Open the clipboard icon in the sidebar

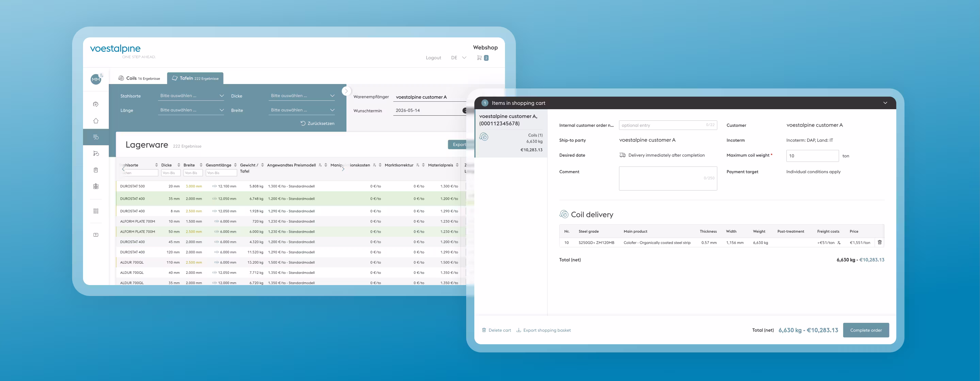tap(96, 170)
